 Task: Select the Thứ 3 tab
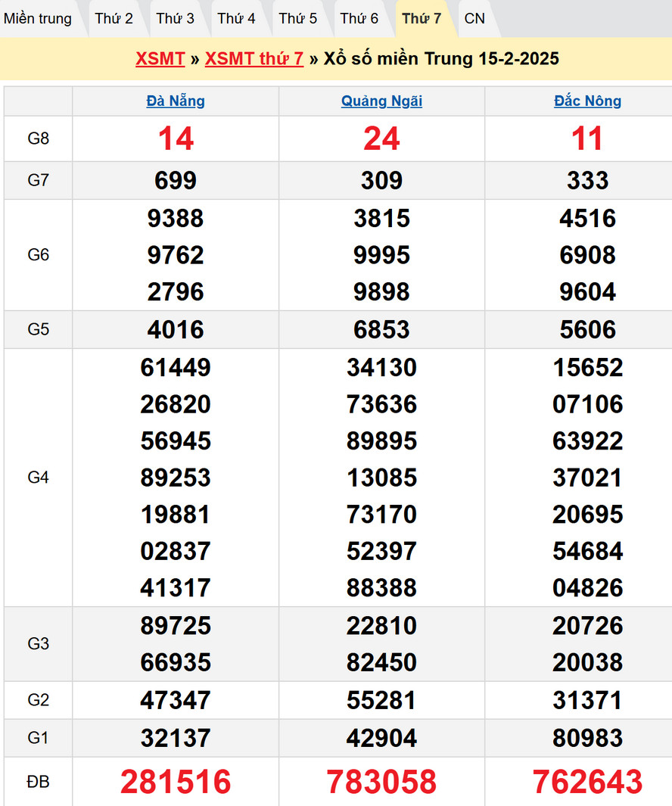pos(176,19)
